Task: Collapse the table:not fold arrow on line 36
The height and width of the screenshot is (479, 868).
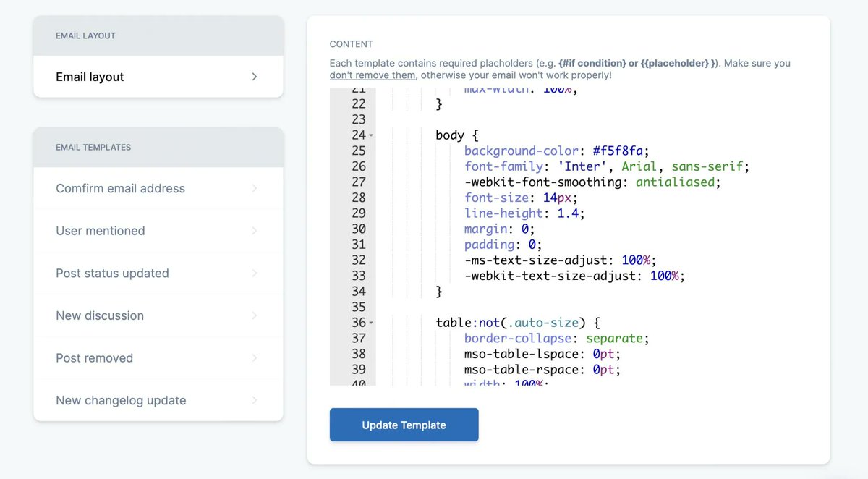Action: (371, 323)
